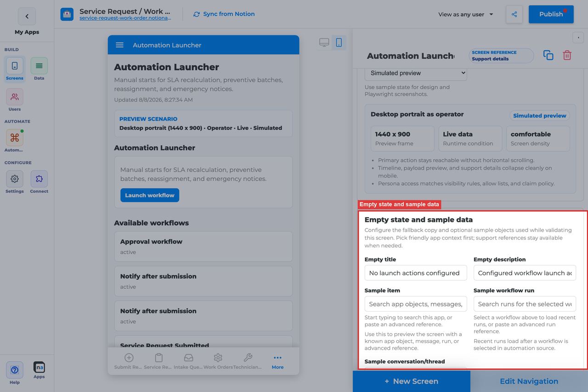Select the Approval workflow card

point(204,246)
